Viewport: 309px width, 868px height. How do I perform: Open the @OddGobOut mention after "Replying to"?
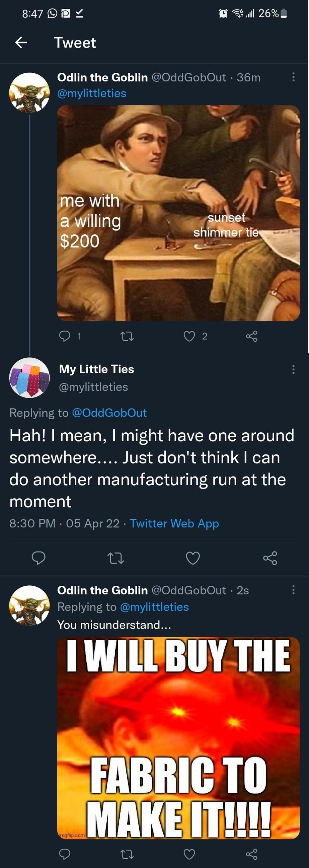(x=109, y=413)
